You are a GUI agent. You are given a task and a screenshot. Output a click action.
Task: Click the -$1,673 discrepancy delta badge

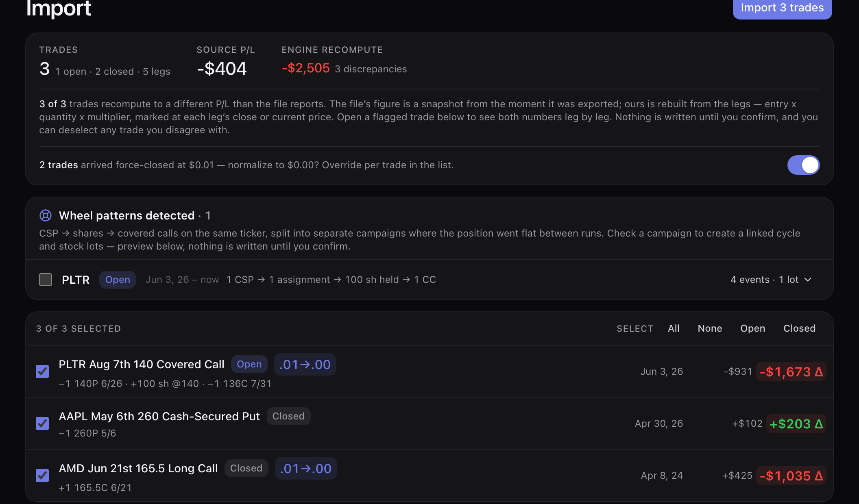pyautogui.click(x=791, y=371)
